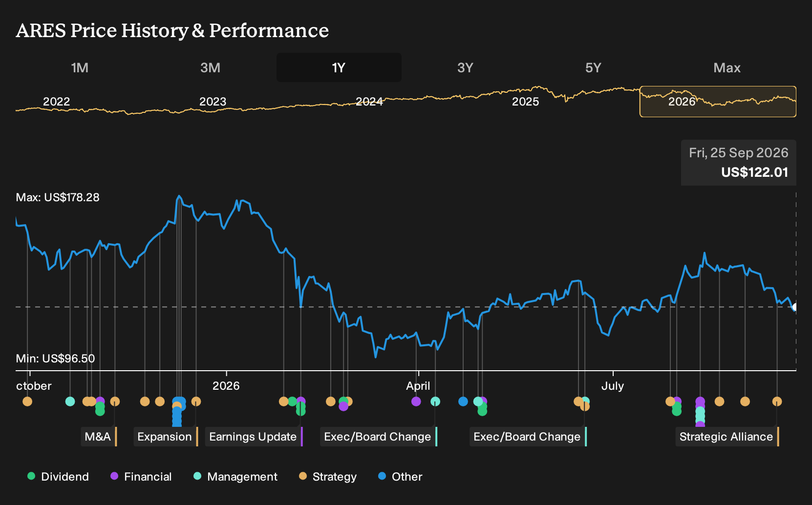Open the M&A event label
This screenshot has height=505, width=812.
(99, 437)
